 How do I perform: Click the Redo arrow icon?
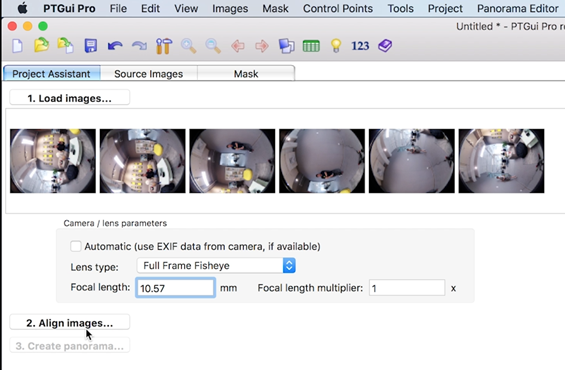pyautogui.click(x=139, y=46)
